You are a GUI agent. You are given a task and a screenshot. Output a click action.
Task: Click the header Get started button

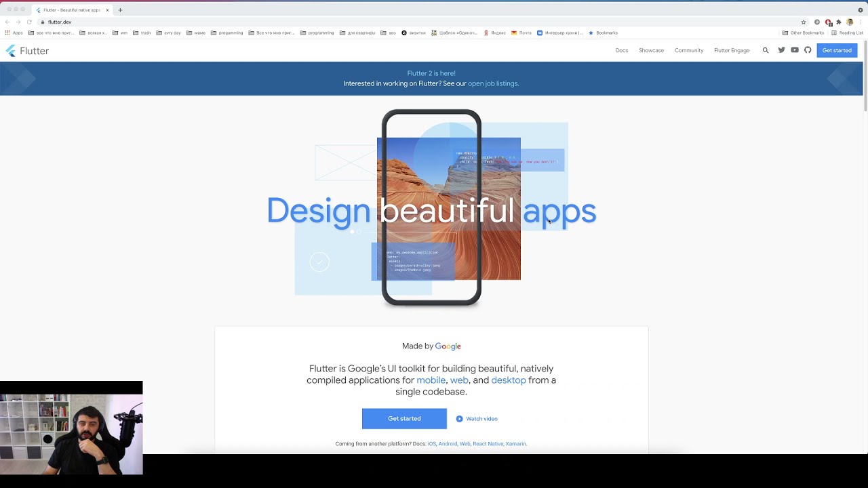point(837,50)
